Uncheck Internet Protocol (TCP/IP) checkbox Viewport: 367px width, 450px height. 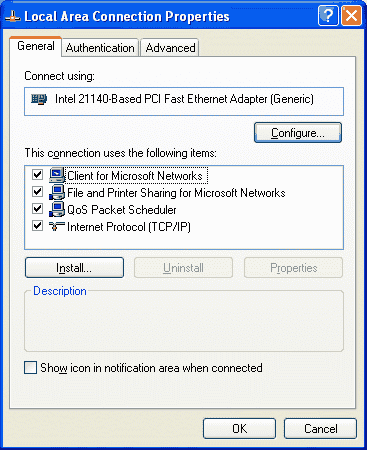[x=37, y=226]
